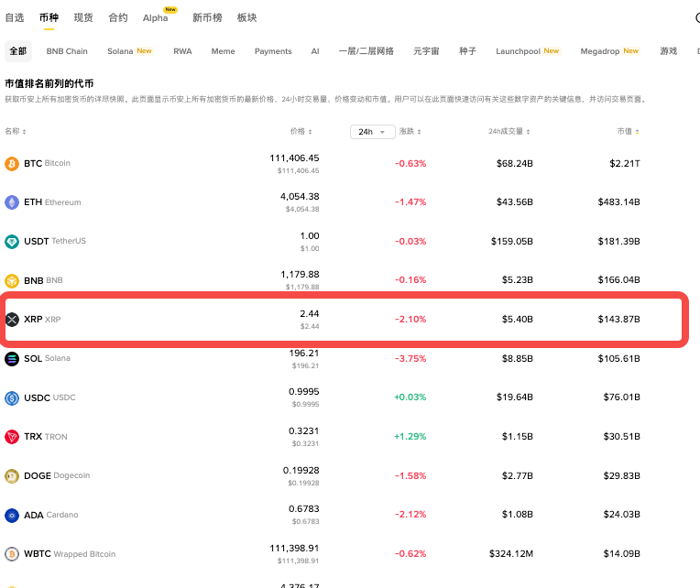Click the BNB coin icon
700x588 pixels.
tap(12, 281)
